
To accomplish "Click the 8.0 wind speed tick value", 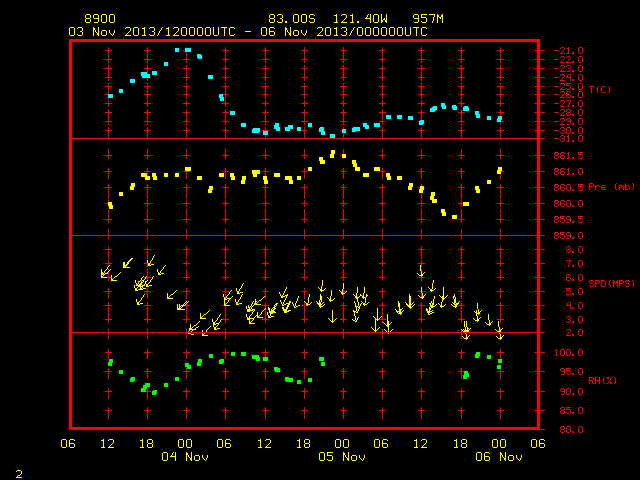I will [573, 250].
